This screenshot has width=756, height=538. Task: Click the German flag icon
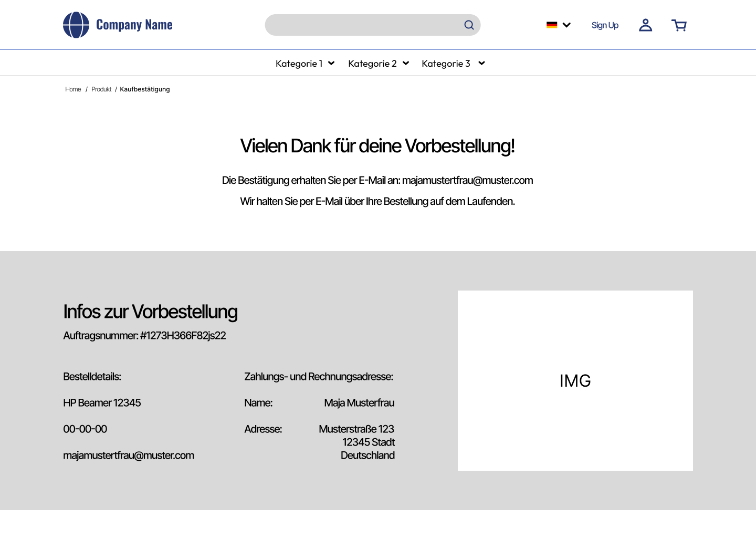(x=552, y=25)
